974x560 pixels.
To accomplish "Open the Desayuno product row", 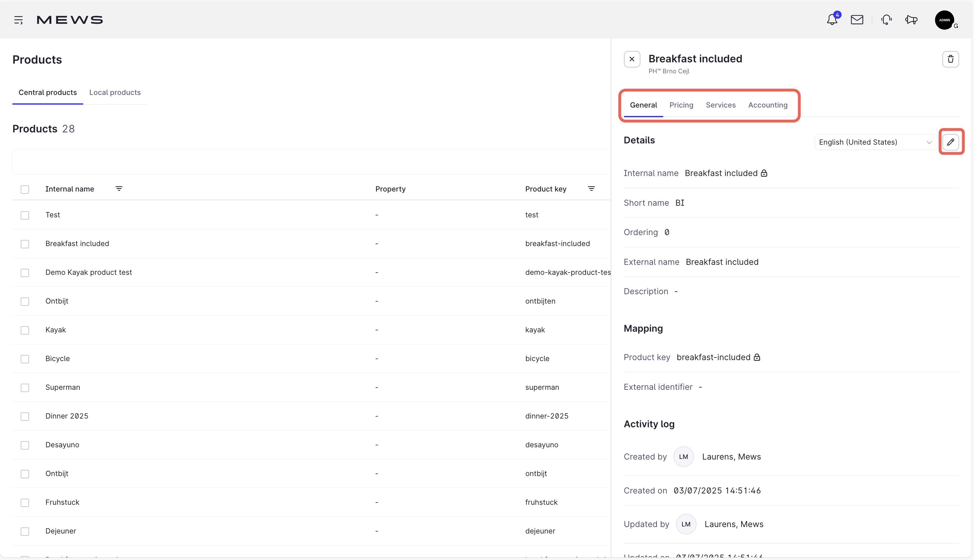I will 311,445.
